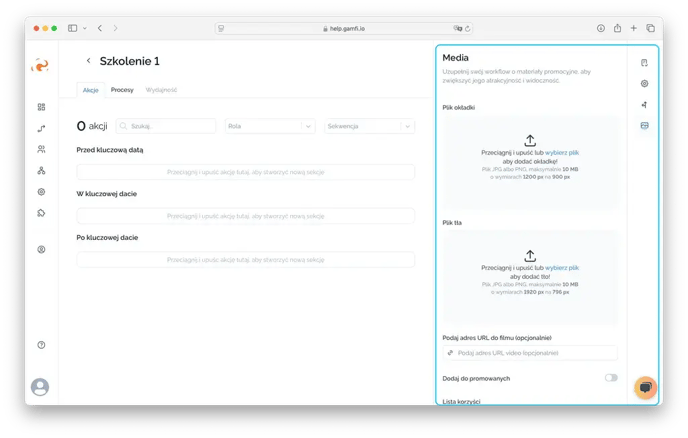Screen dimensions: 688x438
Task: Click the Gamfi logo in sidebar
Action: tap(41, 65)
